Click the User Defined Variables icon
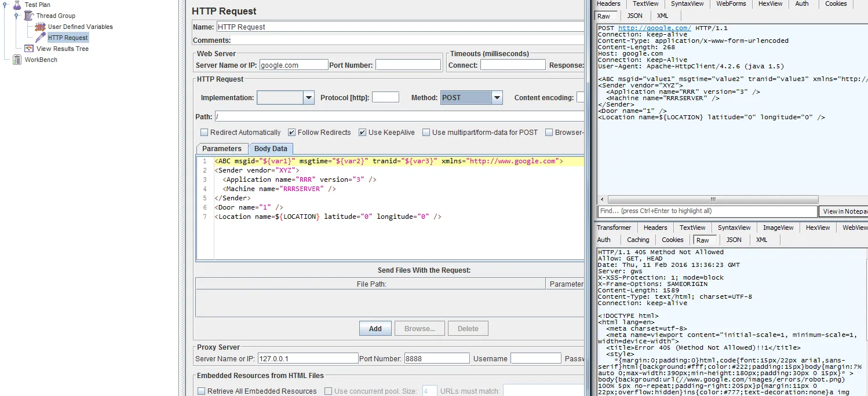 (40, 27)
